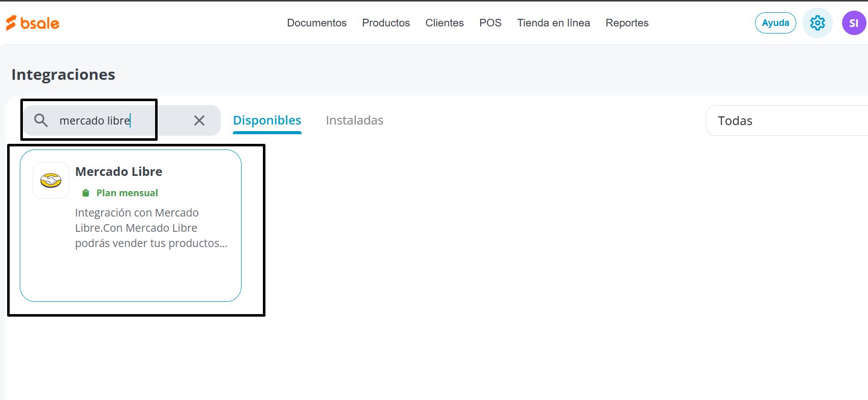868x400 pixels.
Task: Click the bsale logo
Action: pyautogui.click(x=33, y=23)
